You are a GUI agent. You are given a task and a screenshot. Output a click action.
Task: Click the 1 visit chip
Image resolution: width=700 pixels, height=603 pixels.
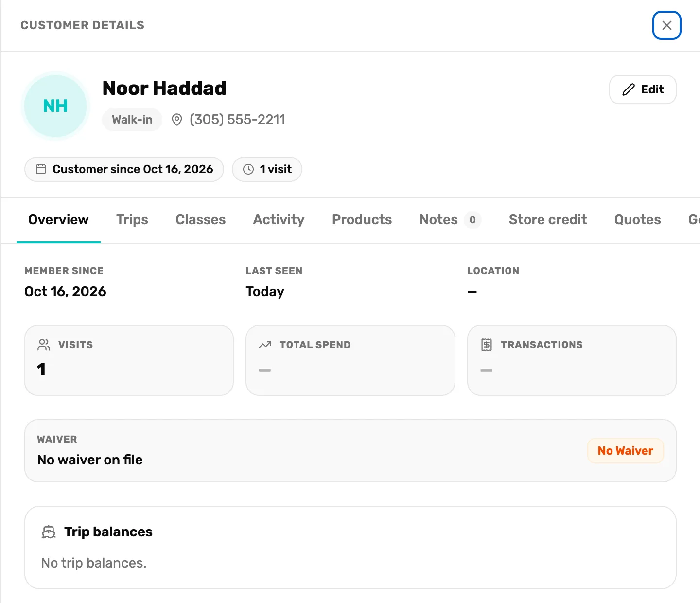267,169
